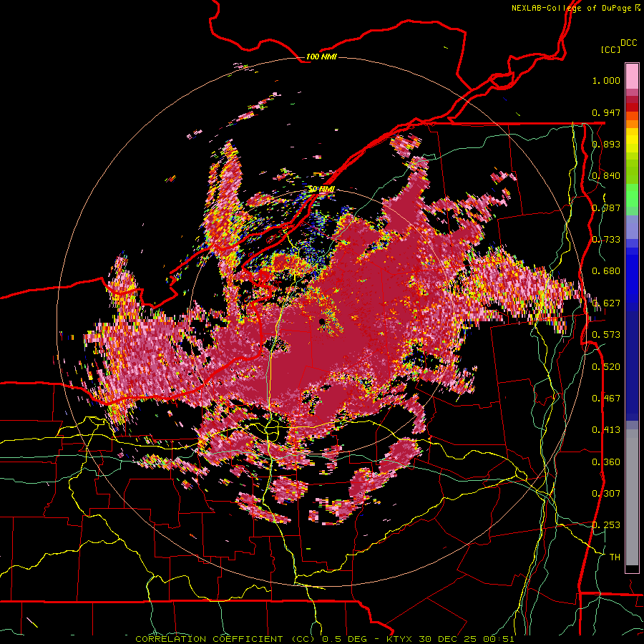
Task: Select the 0.947 scale value
Action: tap(606, 112)
